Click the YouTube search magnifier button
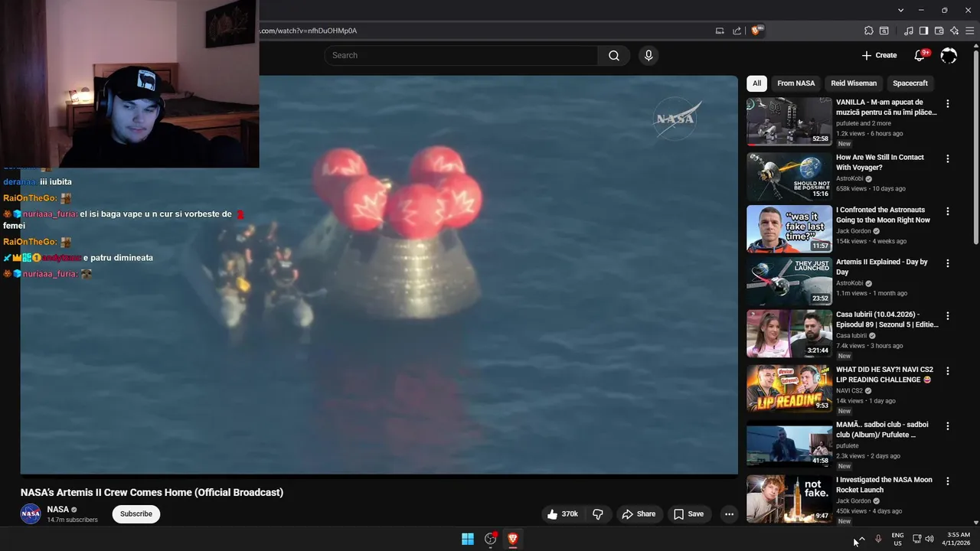The height and width of the screenshot is (551, 980). pos(614,55)
